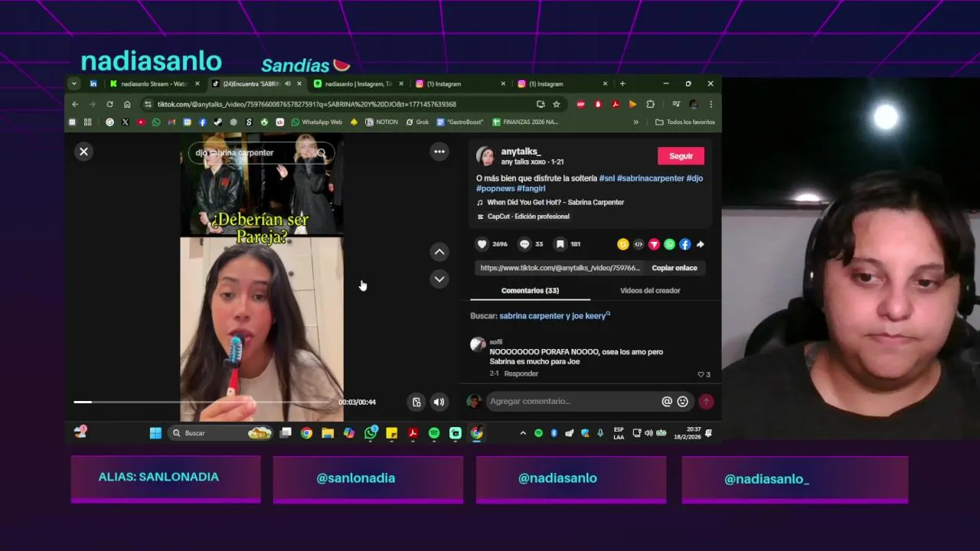Open the #popnews hashtag link
Image resolution: width=980 pixels, height=551 pixels.
tap(495, 188)
